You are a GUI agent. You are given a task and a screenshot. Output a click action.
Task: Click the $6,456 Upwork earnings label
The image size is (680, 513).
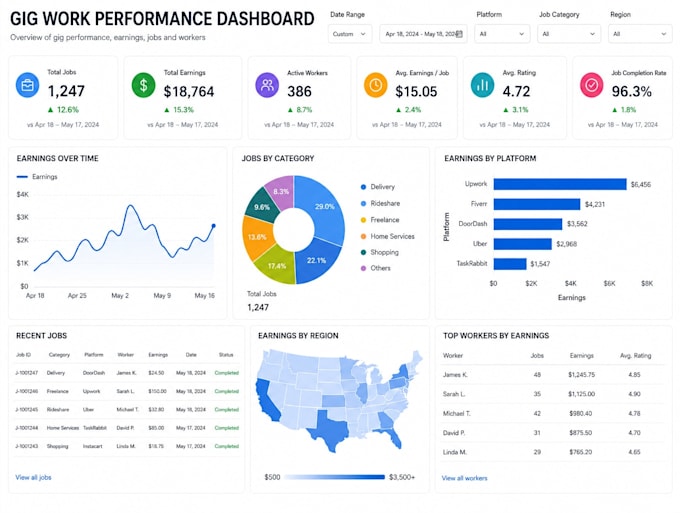[641, 185]
